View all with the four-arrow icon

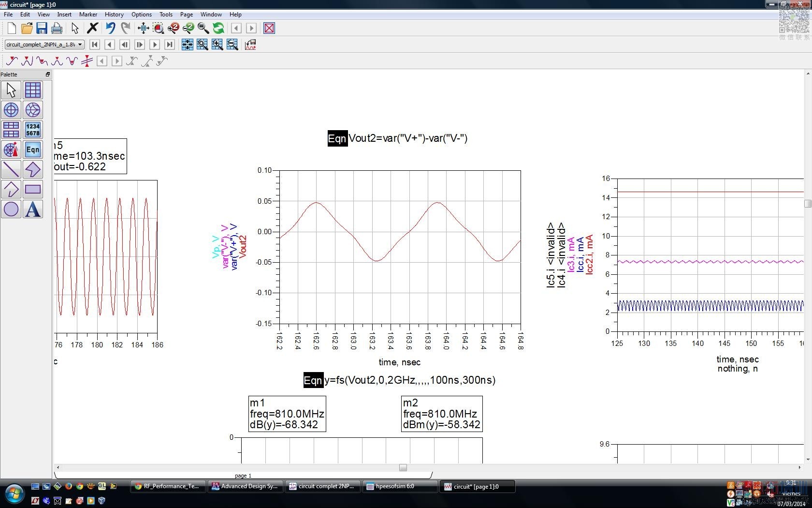point(143,28)
